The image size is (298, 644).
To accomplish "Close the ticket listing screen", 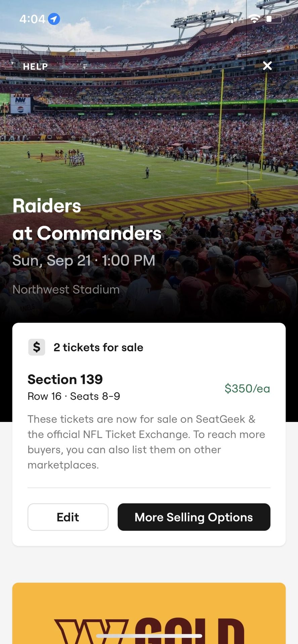I will tap(267, 66).
